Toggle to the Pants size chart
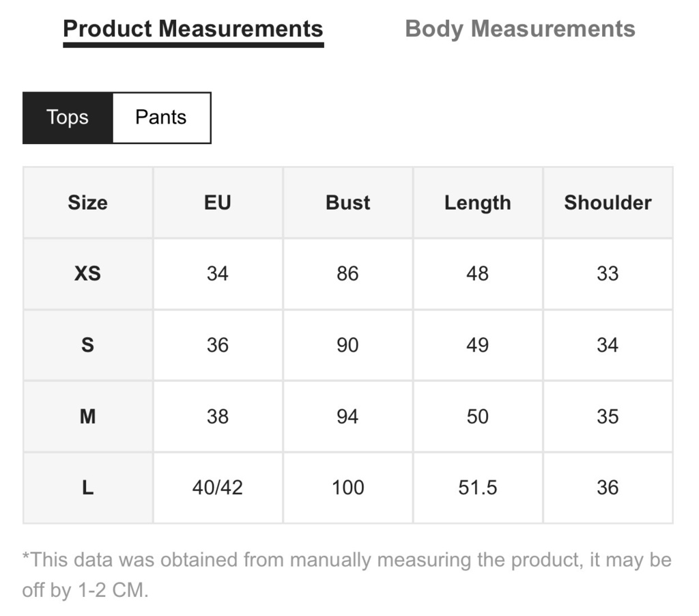This screenshot has width=699, height=616. click(161, 117)
